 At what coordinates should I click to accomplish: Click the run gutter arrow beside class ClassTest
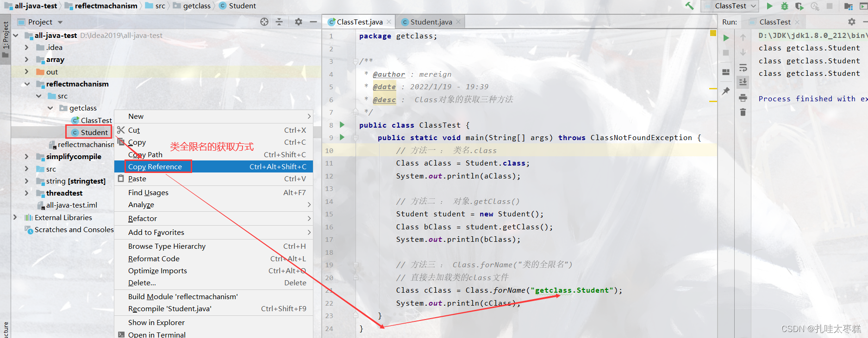point(342,125)
